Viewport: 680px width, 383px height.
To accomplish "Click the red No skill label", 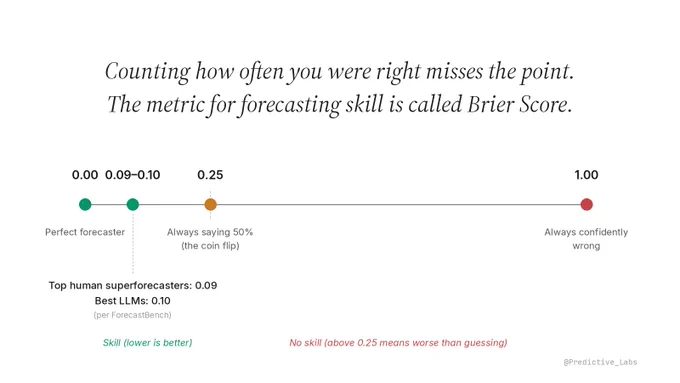I will (398, 343).
